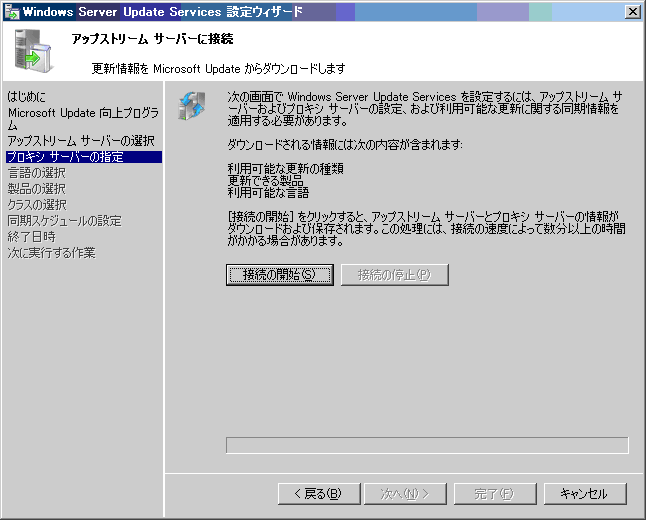Click the disabled 接続の停止(P) button

click(x=394, y=275)
